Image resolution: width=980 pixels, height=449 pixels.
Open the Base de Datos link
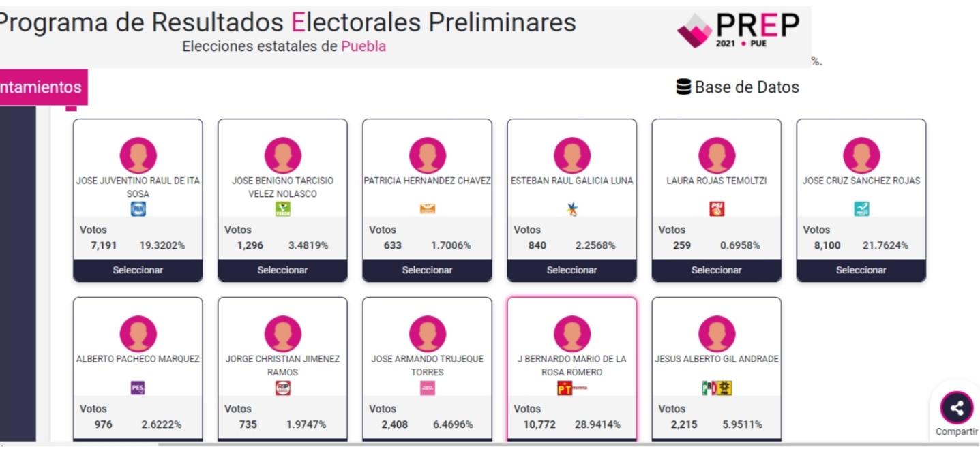pos(746,87)
